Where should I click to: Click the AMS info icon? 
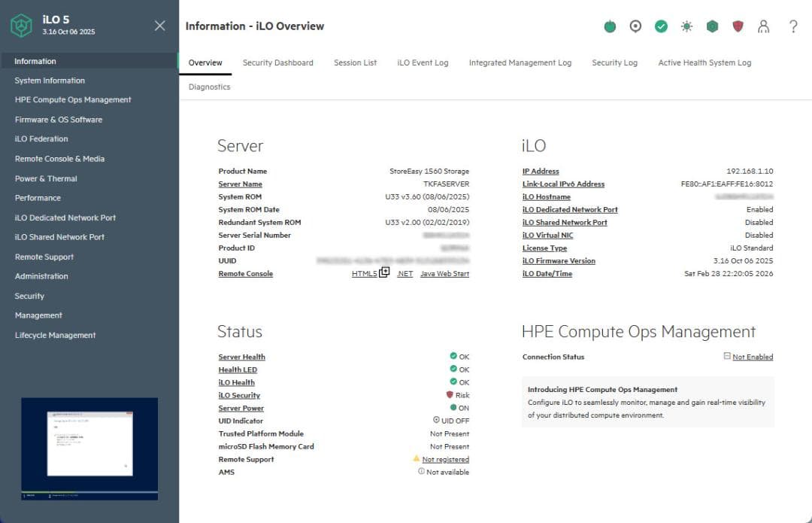coord(421,471)
